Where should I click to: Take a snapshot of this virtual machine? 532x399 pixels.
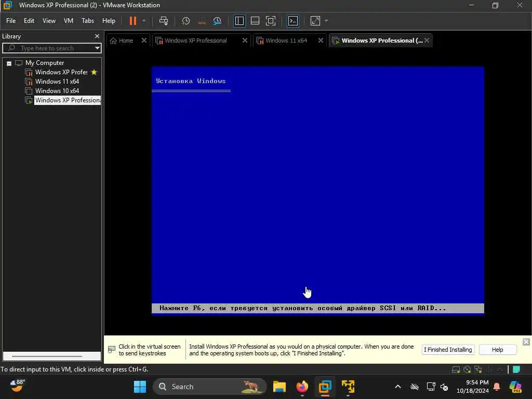pos(185,21)
